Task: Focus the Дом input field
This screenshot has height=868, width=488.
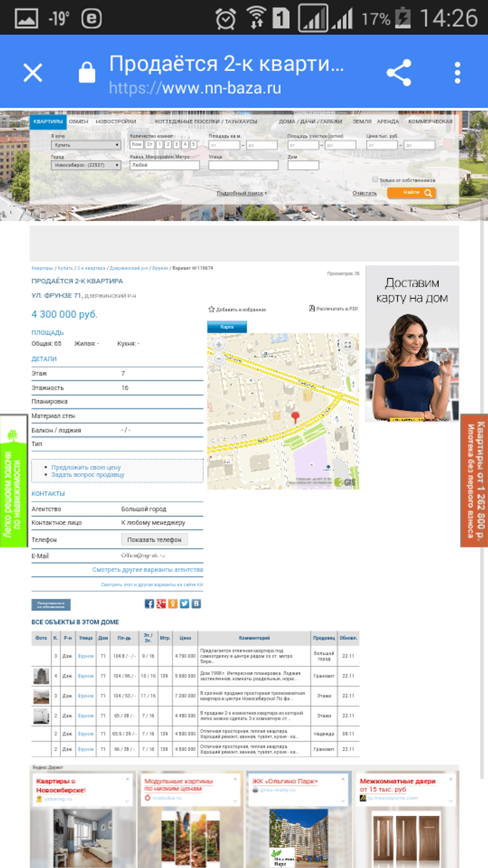Action: pos(303,165)
